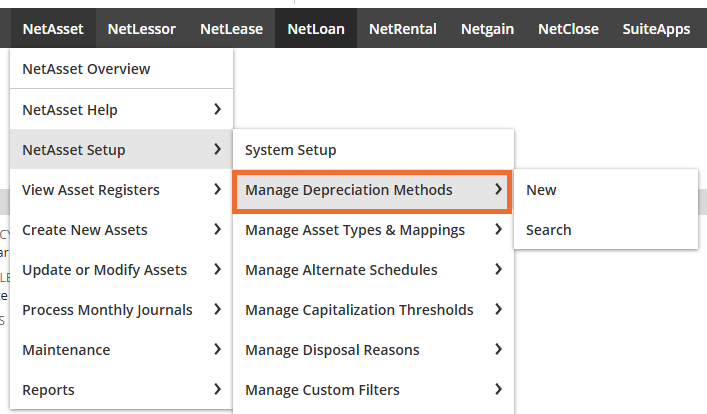Expand chevron beside Manage Alternate Schedules
Screen dimensions: 707x414
click(x=498, y=269)
